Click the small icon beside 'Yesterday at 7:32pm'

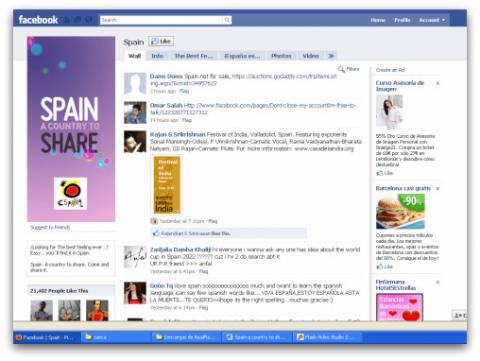pyautogui.click(x=154, y=221)
